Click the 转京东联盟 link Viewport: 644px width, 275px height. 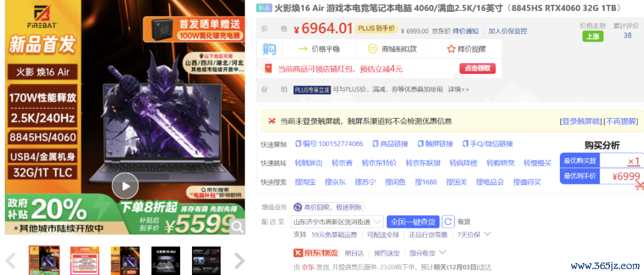423,163
